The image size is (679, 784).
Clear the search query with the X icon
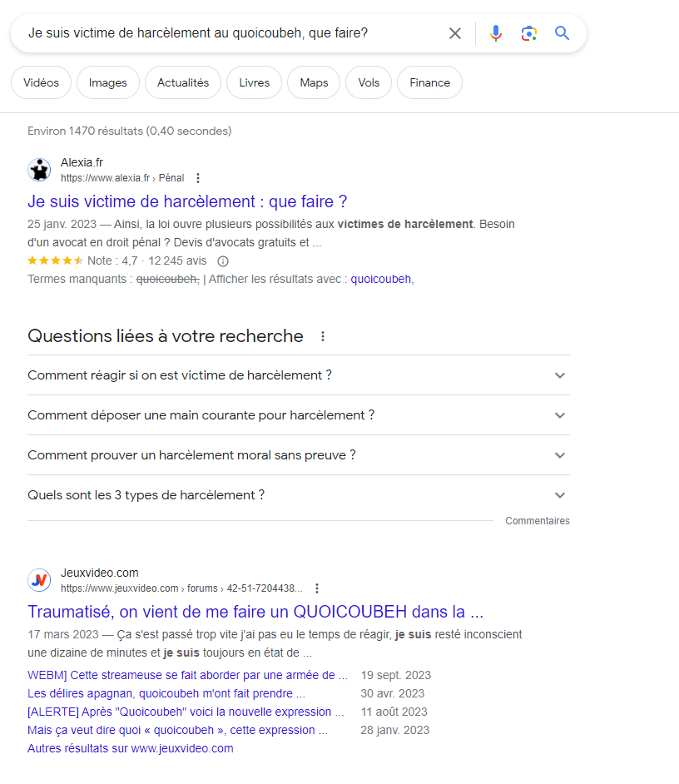click(455, 33)
